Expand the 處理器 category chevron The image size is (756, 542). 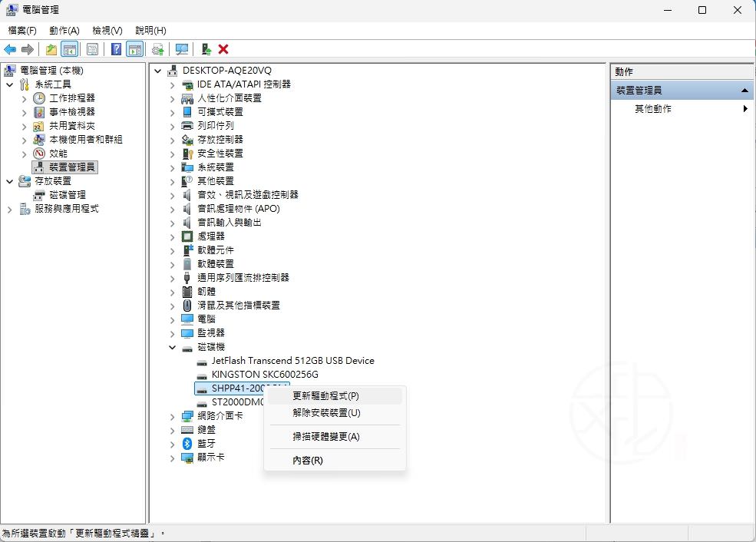coord(172,236)
